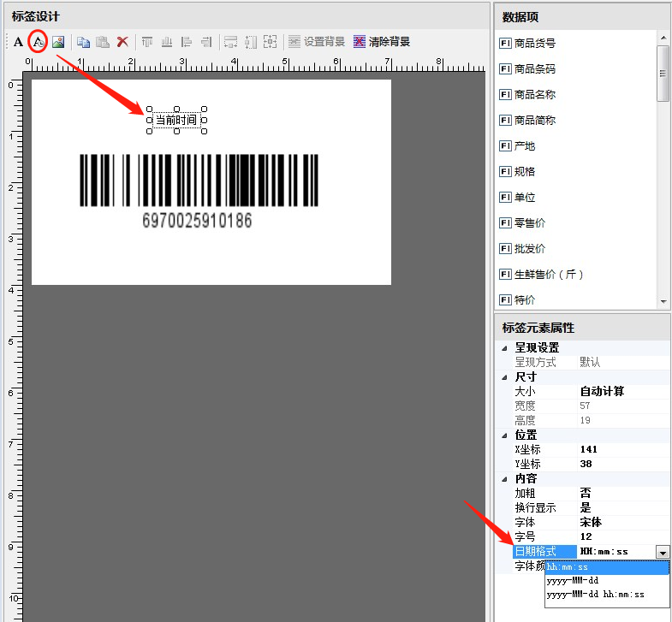Delete element with red X icon
The image size is (672, 622).
(x=122, y=42)
